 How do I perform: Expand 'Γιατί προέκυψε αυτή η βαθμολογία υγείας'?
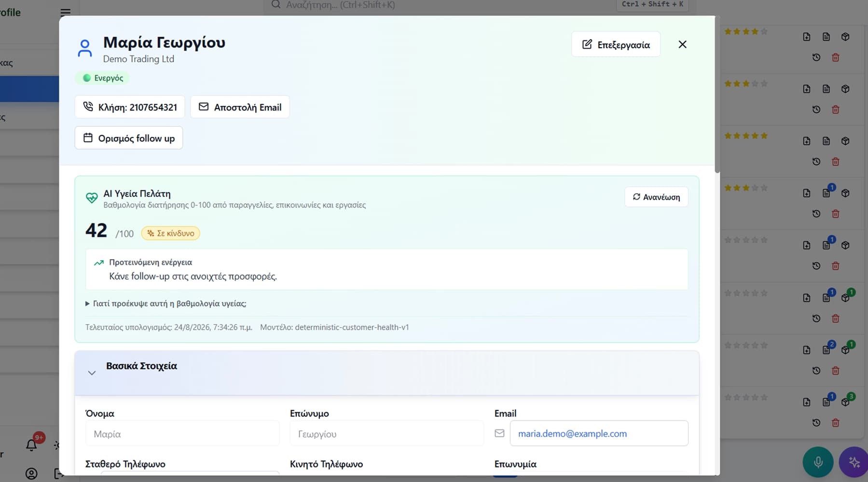pyautogui.click(x=165, y=304)
